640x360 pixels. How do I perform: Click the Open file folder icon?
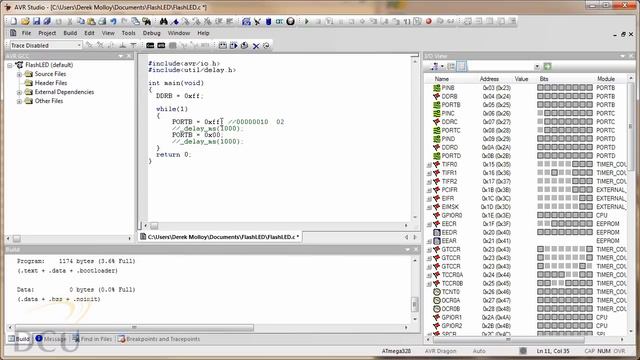(x=25, y=21)
